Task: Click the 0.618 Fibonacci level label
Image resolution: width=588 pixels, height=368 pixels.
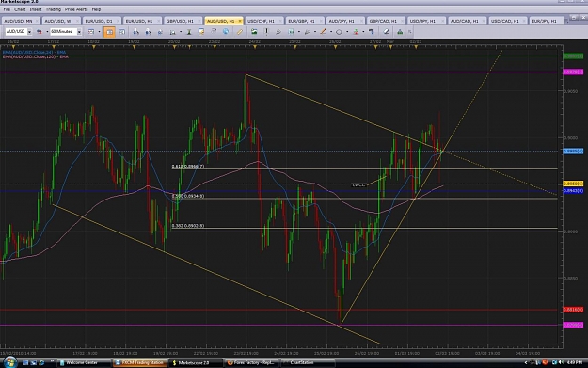Action: (188, 167)
